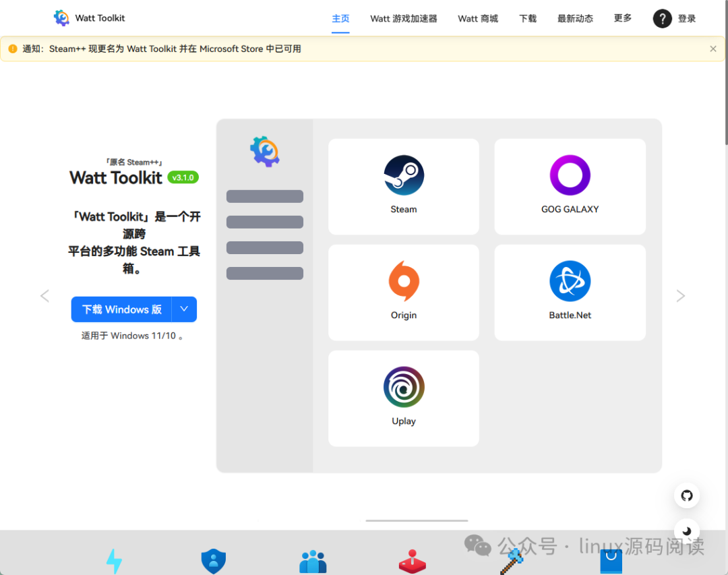Click 下载 Windows 版 button

(121, 309)
